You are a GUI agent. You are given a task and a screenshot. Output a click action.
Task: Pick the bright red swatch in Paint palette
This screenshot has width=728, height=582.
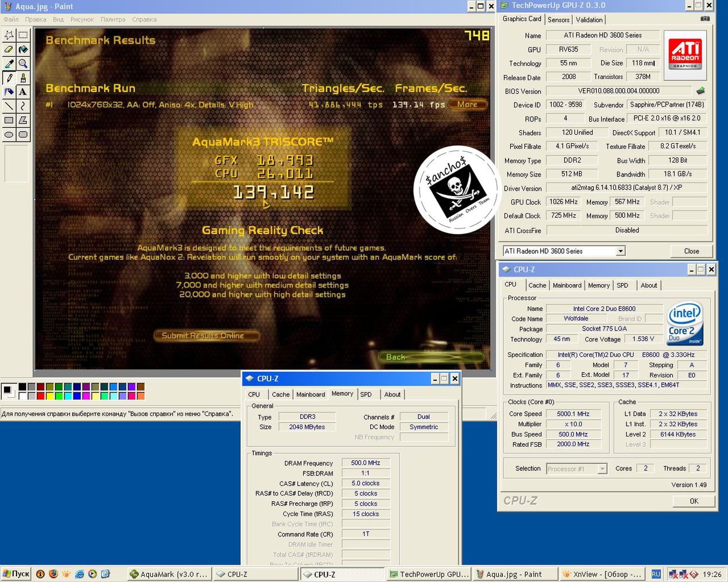click(41, 395)
